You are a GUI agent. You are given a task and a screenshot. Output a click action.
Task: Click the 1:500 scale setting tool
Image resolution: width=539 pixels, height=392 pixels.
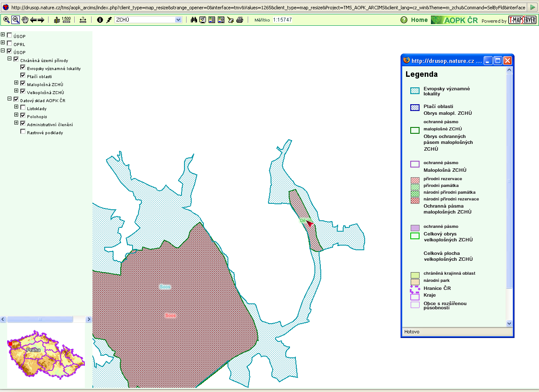tap(66, 19)
